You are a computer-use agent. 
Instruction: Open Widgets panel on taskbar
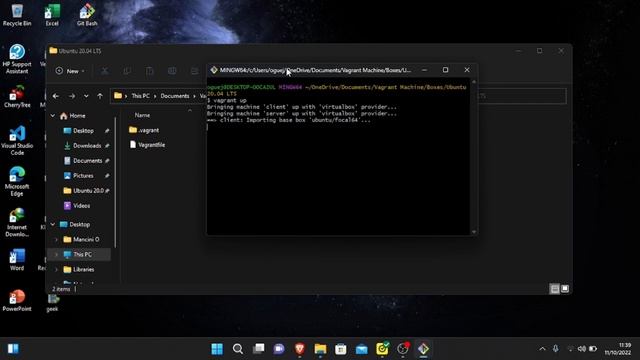(13, 349)
